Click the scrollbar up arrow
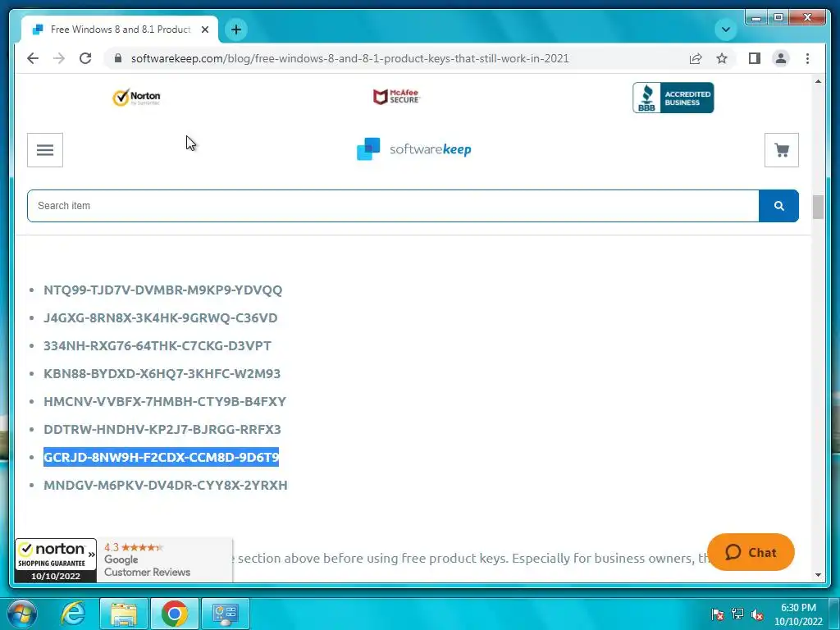 (x=818, y=81)
